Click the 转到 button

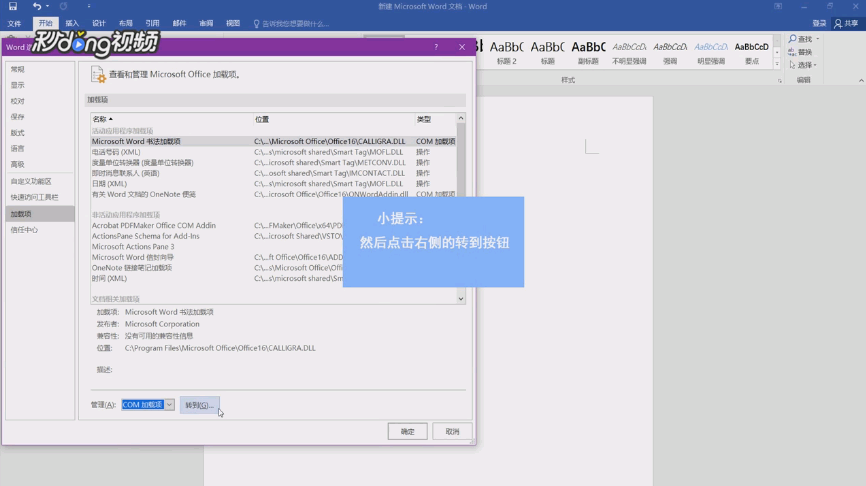(x=199, y=405)
